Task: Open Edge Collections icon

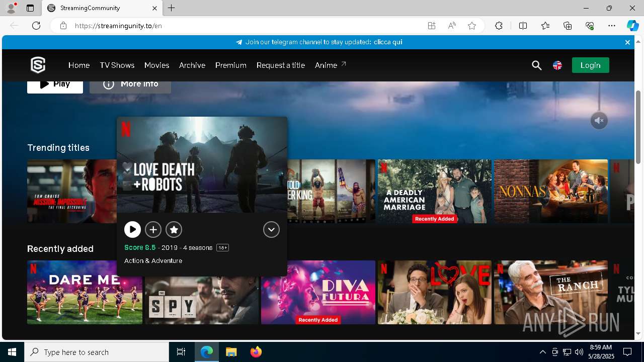Action: coord(568,26)
